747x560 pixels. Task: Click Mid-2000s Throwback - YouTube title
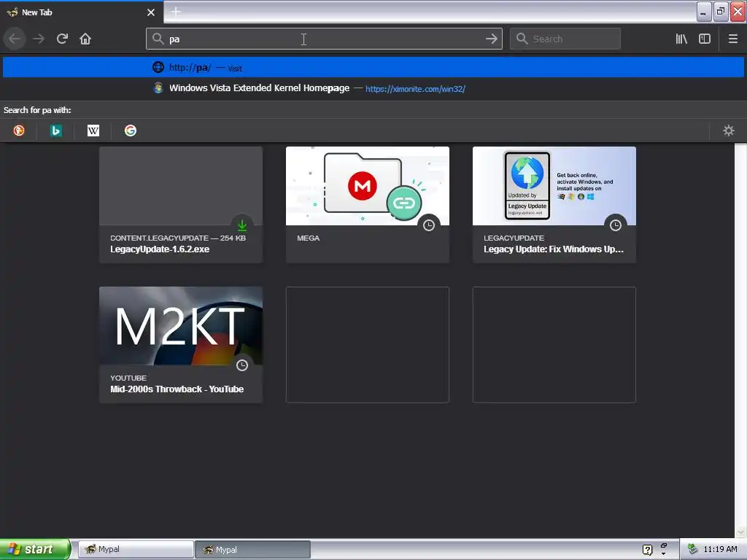pos(177,389)
